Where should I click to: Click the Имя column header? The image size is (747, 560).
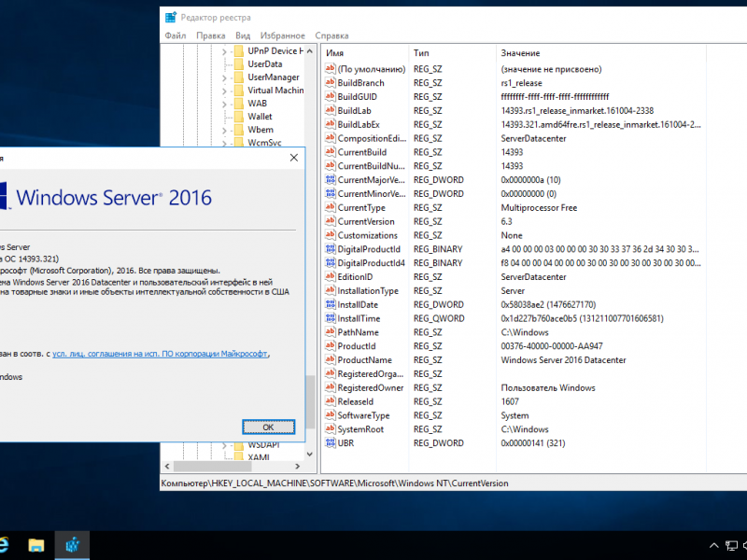tap(364, 53)
